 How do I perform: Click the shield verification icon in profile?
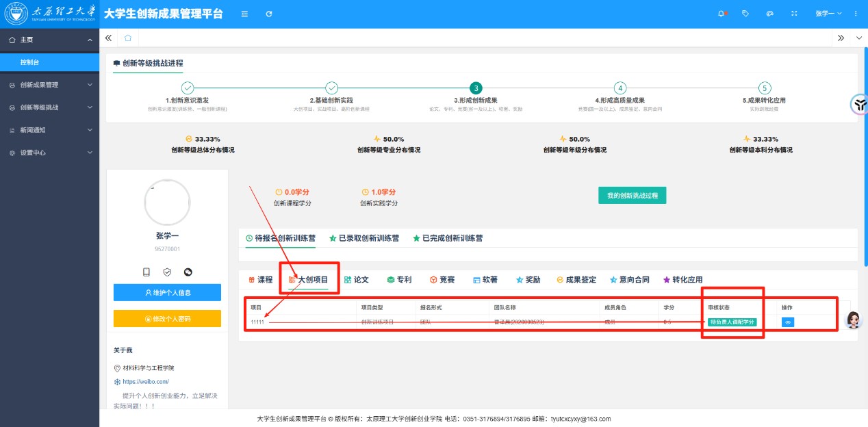[x=167, y=272]
